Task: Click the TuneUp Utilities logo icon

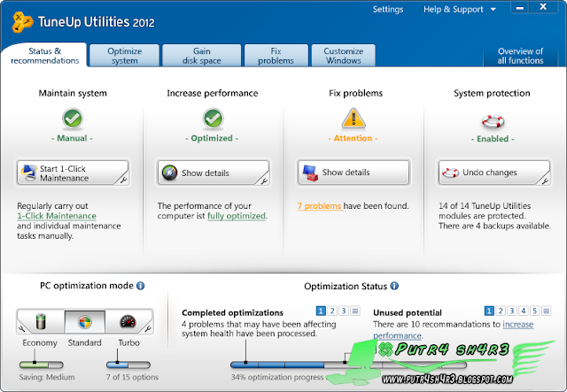Action: click(22, 21)
